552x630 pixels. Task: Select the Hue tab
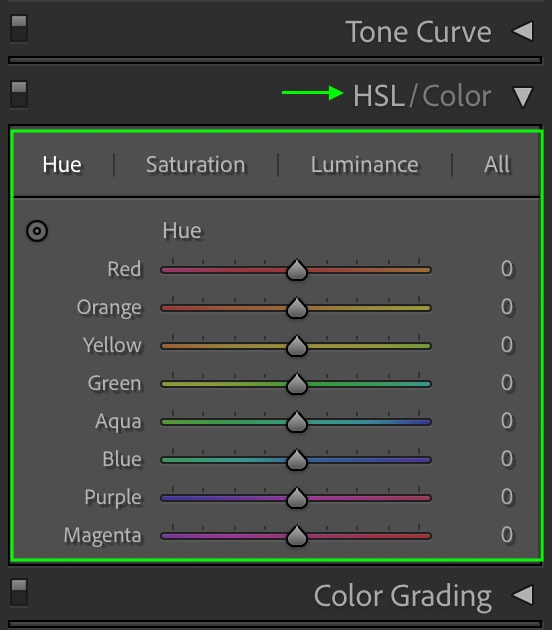click(x=62, y=165)
